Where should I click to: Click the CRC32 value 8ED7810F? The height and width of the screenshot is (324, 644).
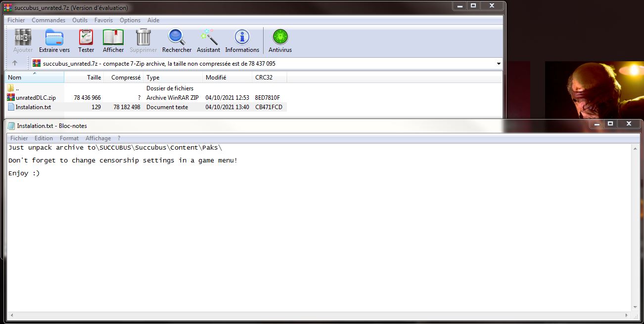[267, 98]
